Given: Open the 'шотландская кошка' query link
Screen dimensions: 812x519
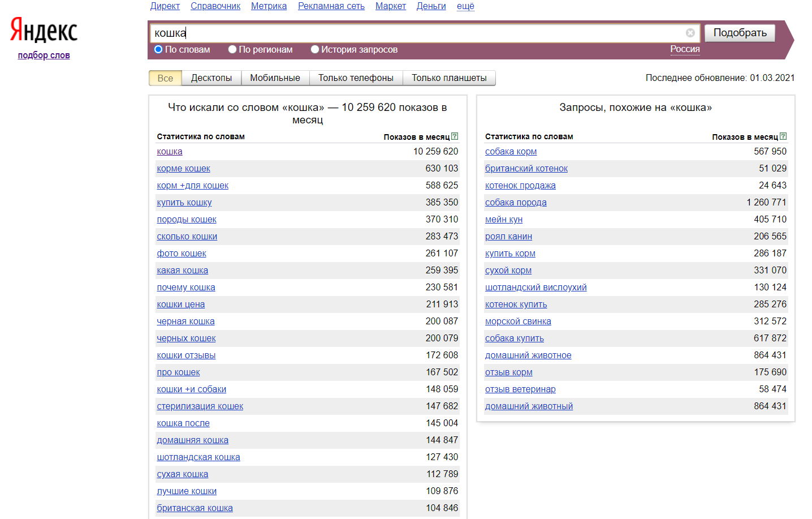Looking at the screenshot, I should [x=198, y=457].
